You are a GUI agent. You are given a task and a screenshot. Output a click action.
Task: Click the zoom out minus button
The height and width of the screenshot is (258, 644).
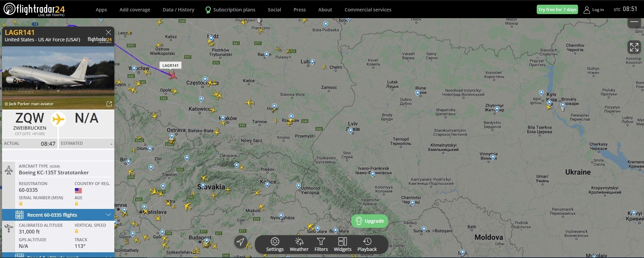click(634, 22)
